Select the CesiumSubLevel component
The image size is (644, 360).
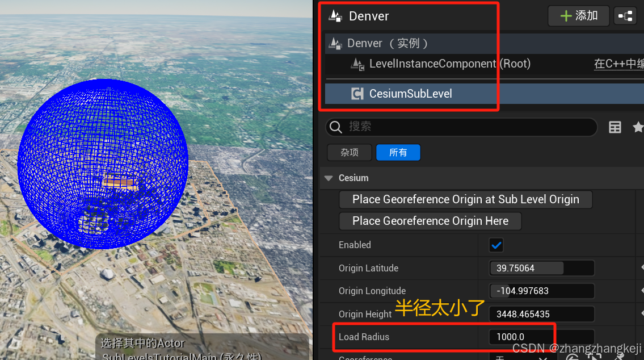click(x=485, y=94)
